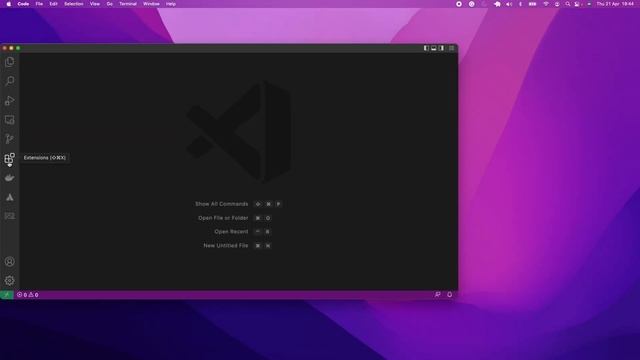Open the view below the Azure icon
This screenshot has height=360, width=640.
click(x=9, y=216)
